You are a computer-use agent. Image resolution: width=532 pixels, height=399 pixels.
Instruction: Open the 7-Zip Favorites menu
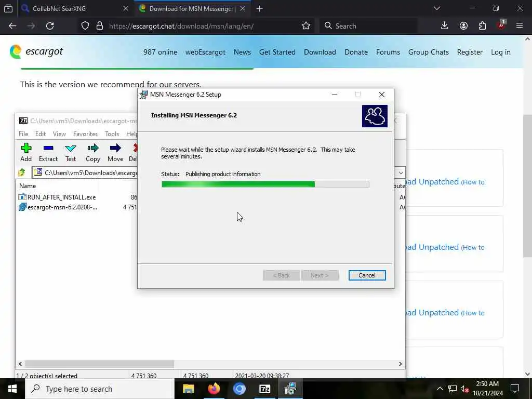coord(86,134)
